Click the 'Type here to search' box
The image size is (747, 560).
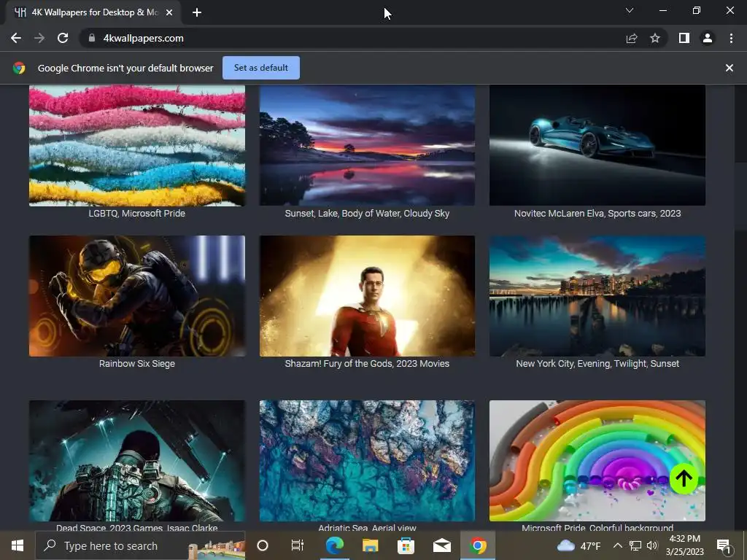click(x=140, y=545)
